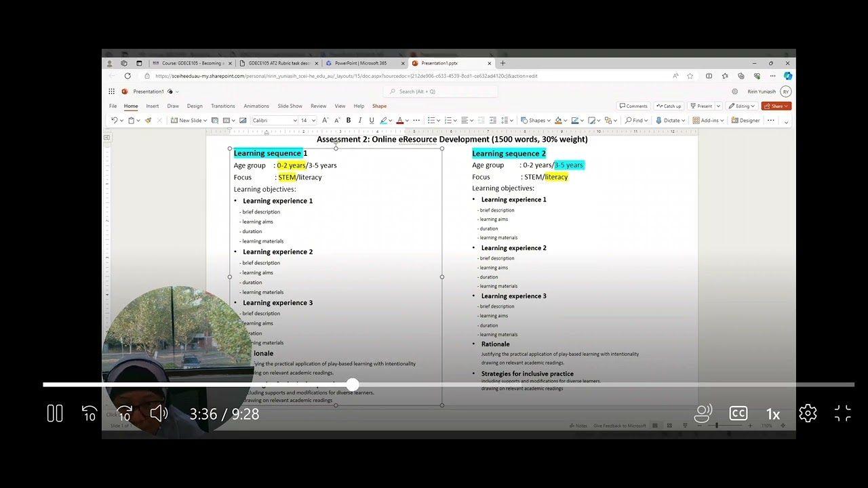
Task: Decrease font size with smaller A
Action: coord(337,121)
